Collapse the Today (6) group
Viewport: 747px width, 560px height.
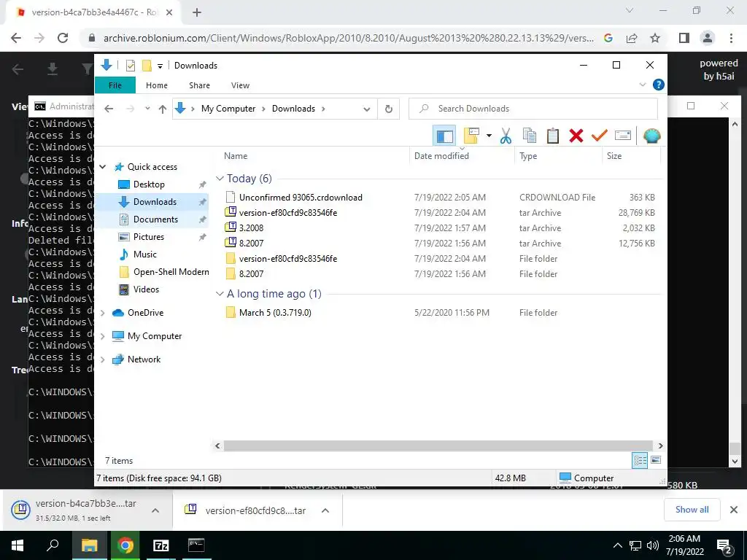220,179
